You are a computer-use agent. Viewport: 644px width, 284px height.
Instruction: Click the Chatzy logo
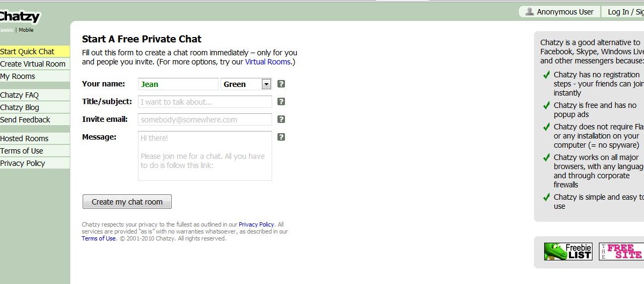point(19,16)
